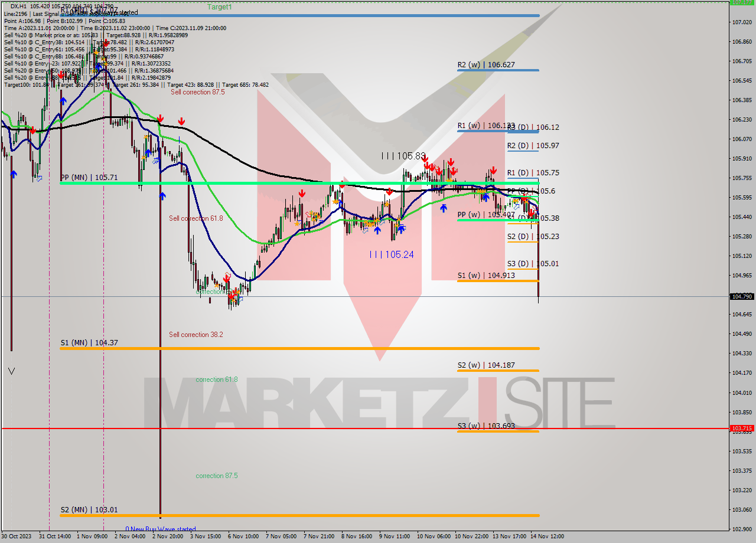Click the '1 Nov 09:00' time label
Screen dimensions: 756x543
[92, 537]
